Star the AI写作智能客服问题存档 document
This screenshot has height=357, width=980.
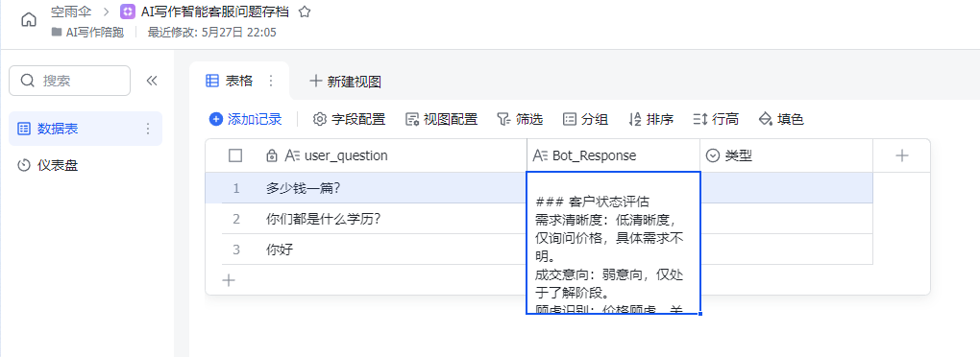305,12
